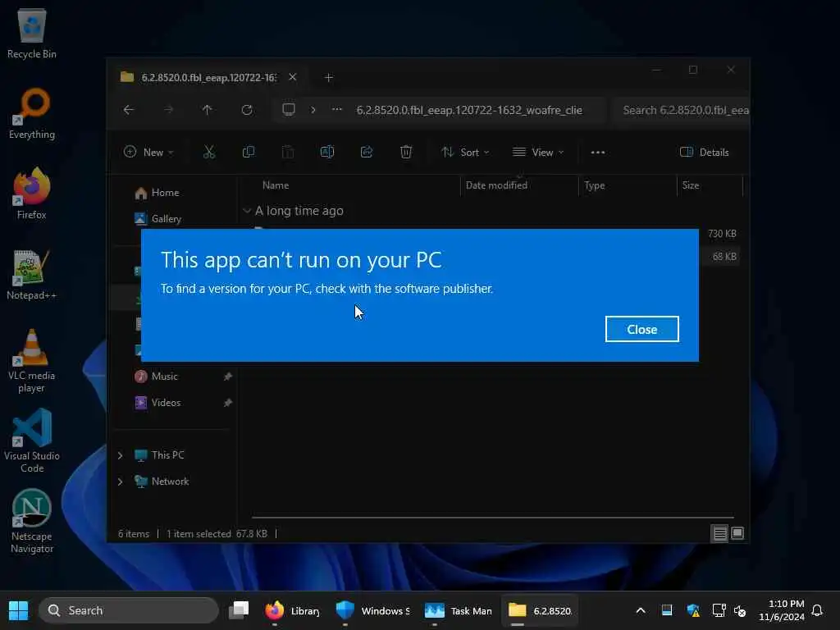The image size is (840, 630).
Task: Switch to Firefox Library taskbar window
Action: coord(293,610)
